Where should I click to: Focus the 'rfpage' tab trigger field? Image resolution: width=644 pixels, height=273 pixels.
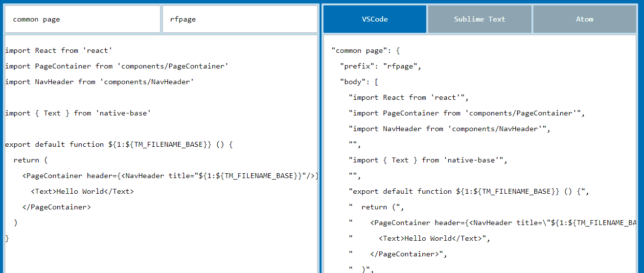(x=240, y=19)
